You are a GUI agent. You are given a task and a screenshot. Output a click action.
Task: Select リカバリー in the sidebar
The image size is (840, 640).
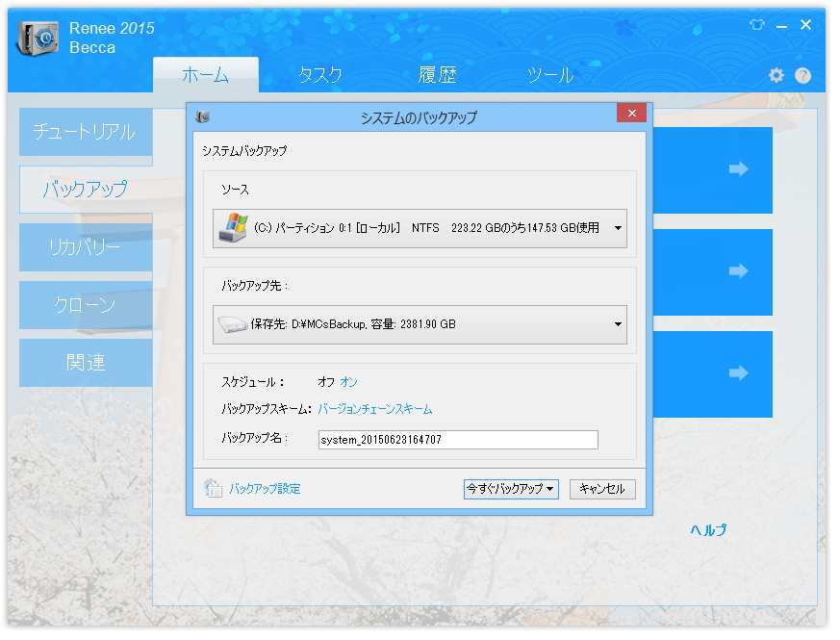coord(85,247)
